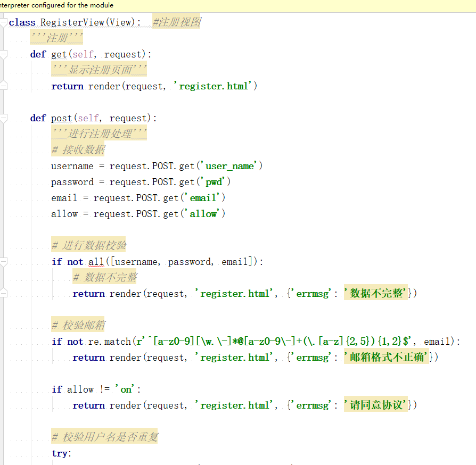Click the '数据不完整' highlighted string

pos(375,294)
